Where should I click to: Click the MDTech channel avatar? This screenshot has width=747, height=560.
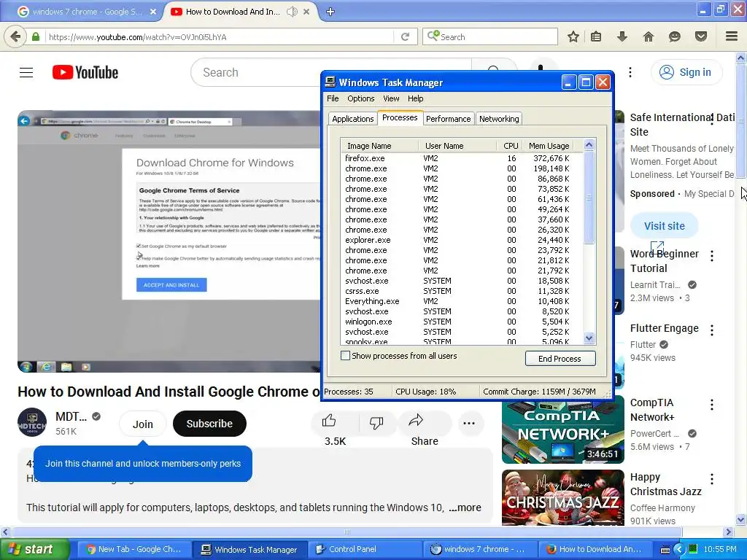click(32, 422)
